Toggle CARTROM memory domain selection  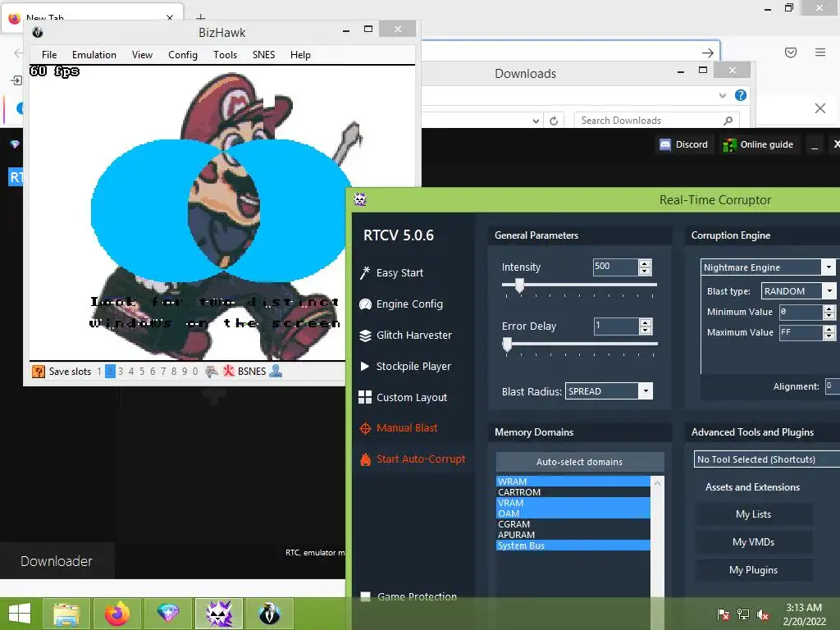[x=573, y=492]
